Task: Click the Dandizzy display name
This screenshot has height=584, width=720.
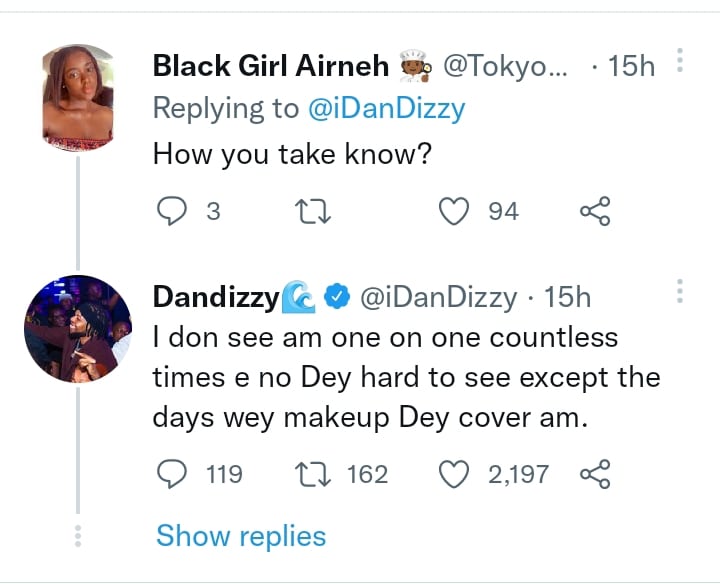Action: click(216, 296)
